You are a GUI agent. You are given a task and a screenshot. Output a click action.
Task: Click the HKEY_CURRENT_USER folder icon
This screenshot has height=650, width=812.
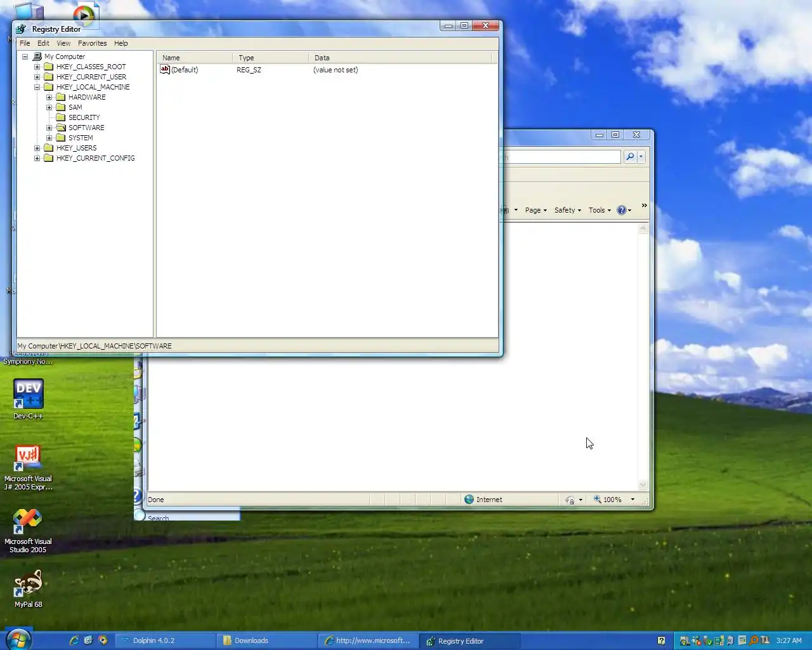pos(48,77)
